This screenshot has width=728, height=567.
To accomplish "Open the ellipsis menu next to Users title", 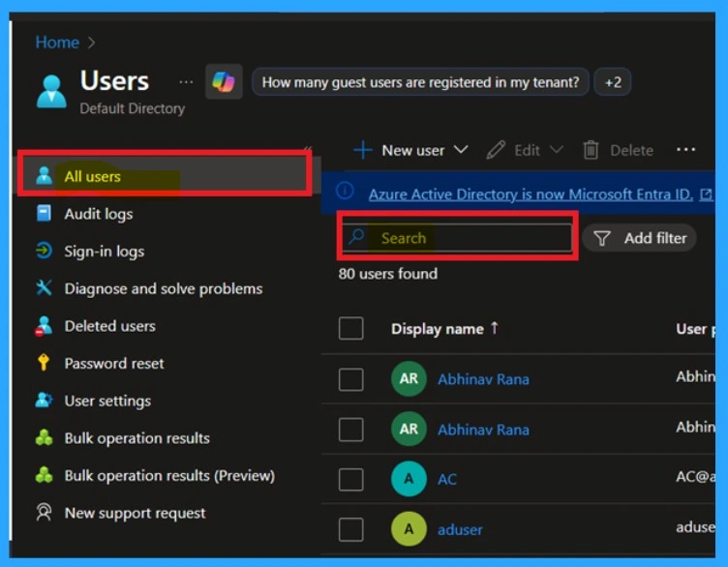I will [186, 82].
